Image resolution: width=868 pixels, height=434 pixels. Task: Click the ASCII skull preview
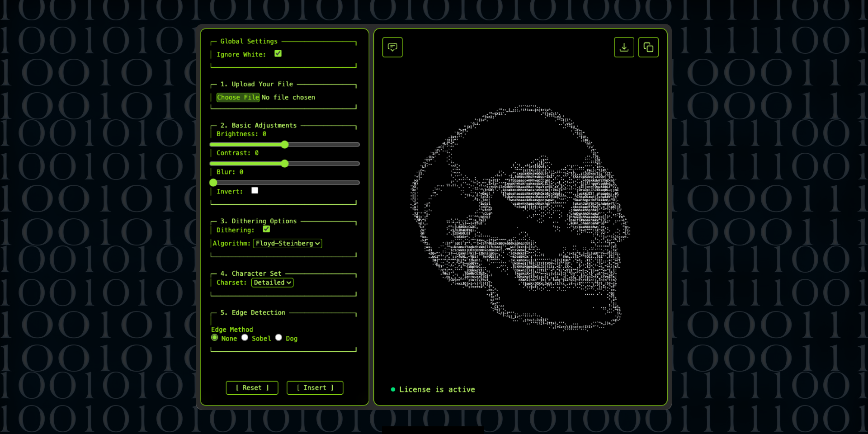pos(520,217)
